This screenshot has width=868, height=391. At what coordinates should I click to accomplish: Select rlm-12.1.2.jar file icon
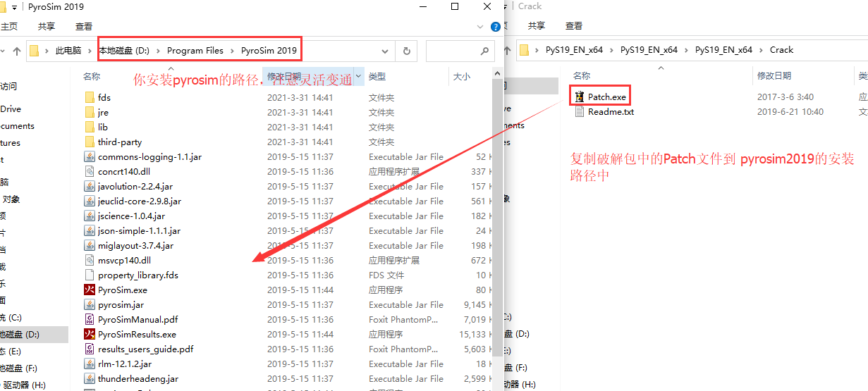[x=90, y=364]
